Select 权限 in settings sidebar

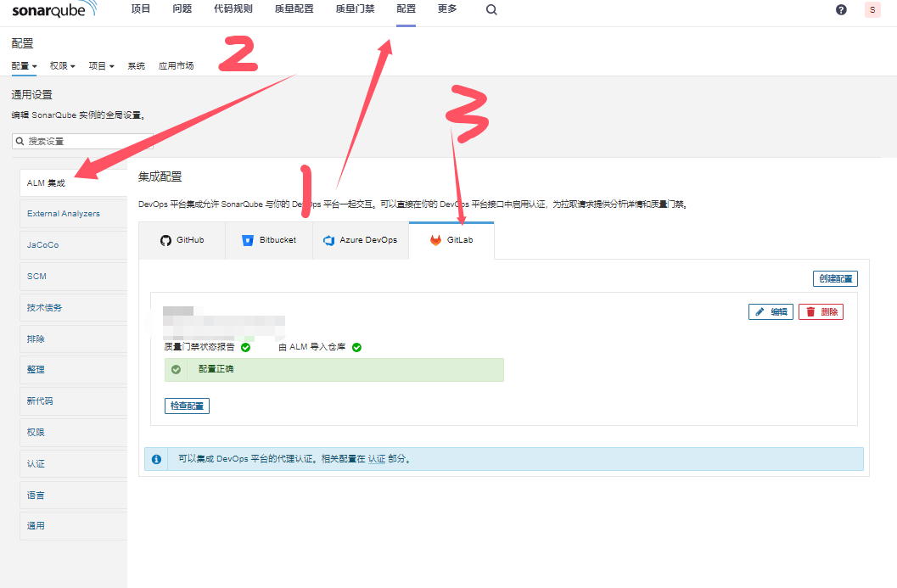coord(74,433)
